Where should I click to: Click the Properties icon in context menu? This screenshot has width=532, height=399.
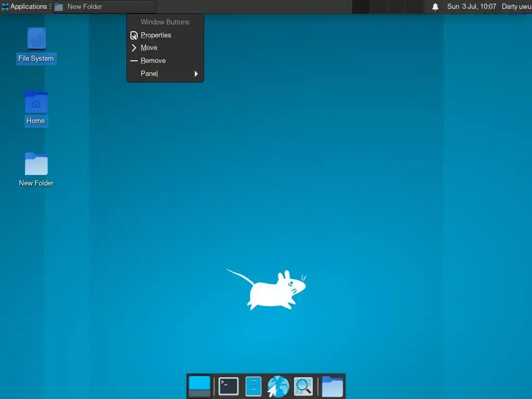(x=134, y=35)
